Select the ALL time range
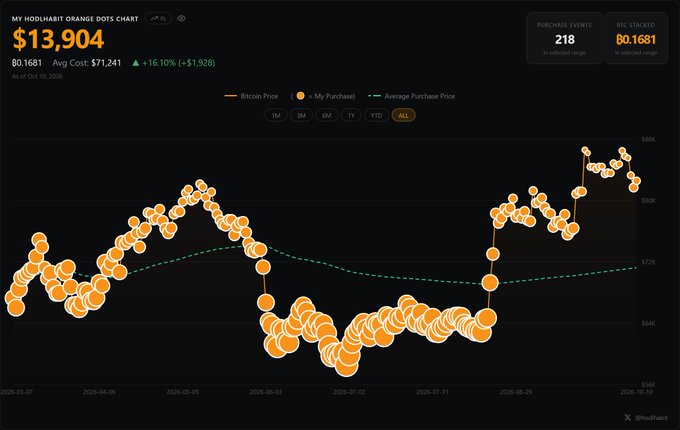680x430 pixels. click(403, 115)
